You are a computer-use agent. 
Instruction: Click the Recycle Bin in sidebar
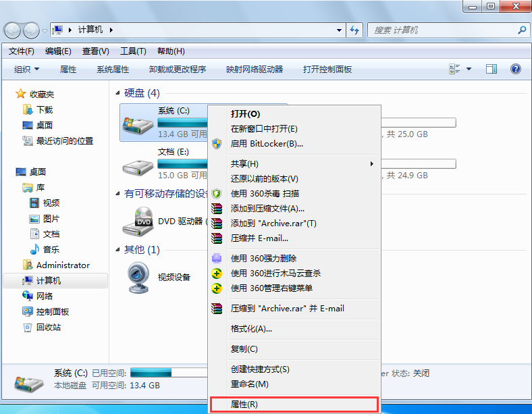pyautogui.click(x=47, y=327)
